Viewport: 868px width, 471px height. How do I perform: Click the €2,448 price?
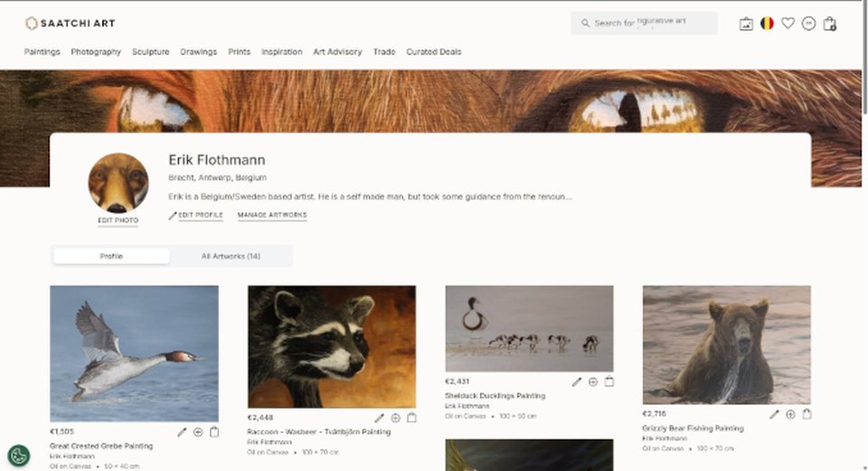(x=260, y=418)
